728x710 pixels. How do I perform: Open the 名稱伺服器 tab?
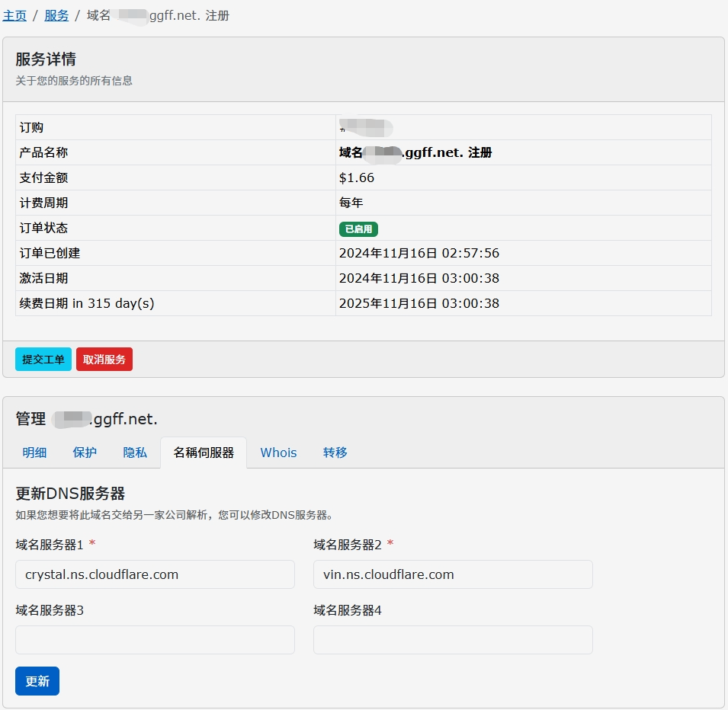click(203, 453)
